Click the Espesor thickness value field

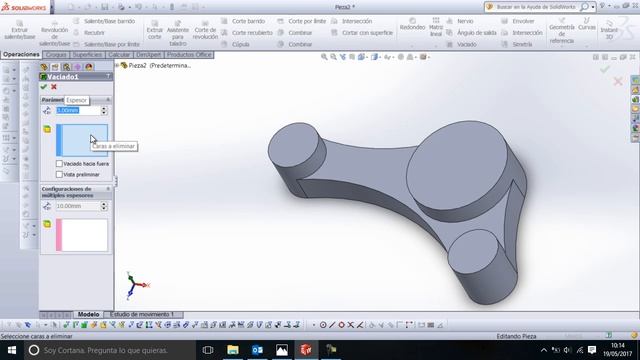78,110
